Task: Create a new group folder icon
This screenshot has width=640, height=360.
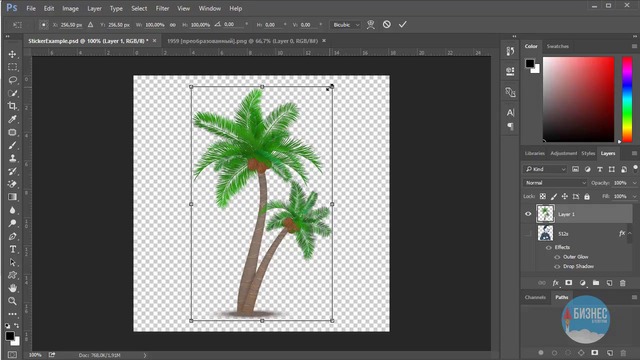Action: [x=596, y=283]
